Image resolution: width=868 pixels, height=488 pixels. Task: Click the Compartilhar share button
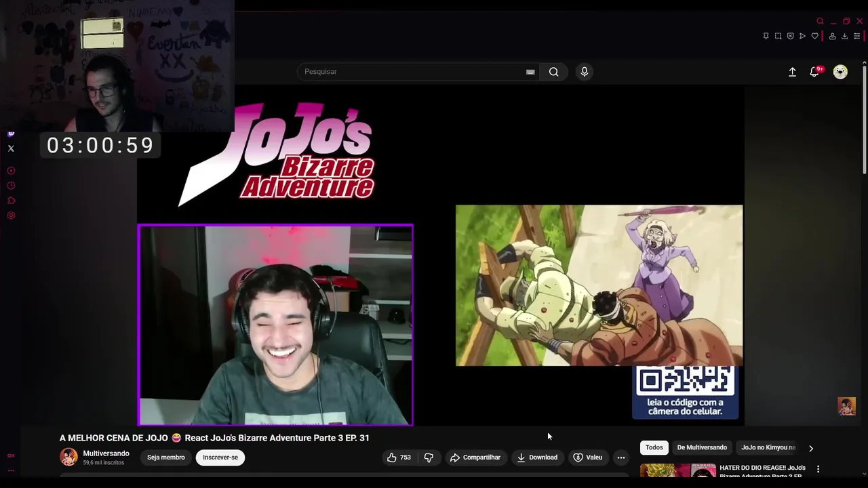point(475,457)
